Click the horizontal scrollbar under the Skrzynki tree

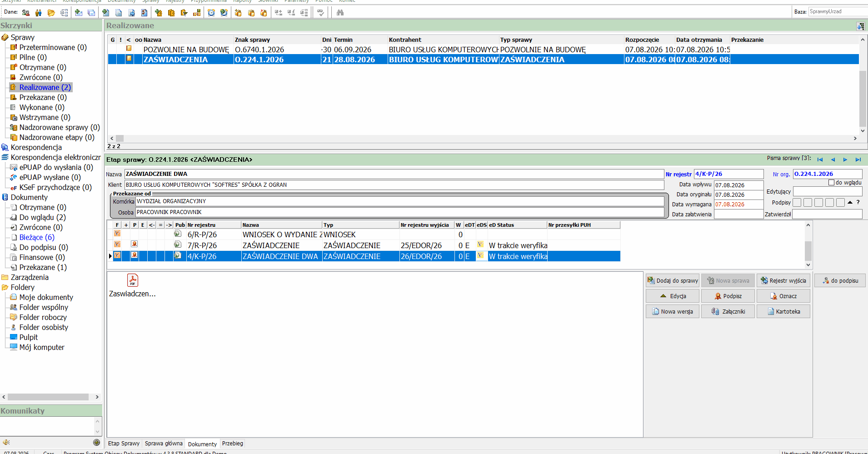coord(50,397)
